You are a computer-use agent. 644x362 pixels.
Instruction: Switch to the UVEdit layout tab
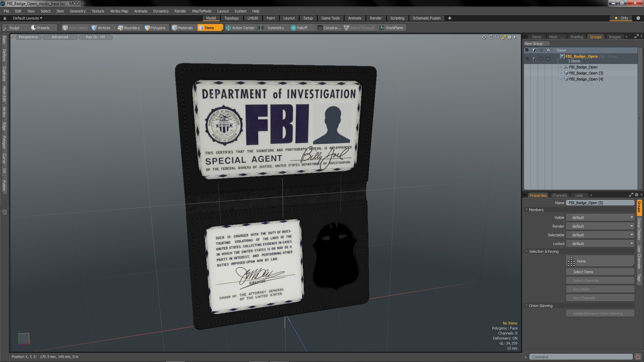click(253, 18)
